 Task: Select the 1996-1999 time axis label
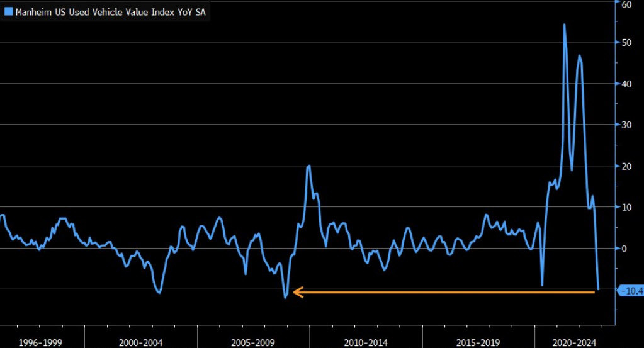(x=40, y=342)
